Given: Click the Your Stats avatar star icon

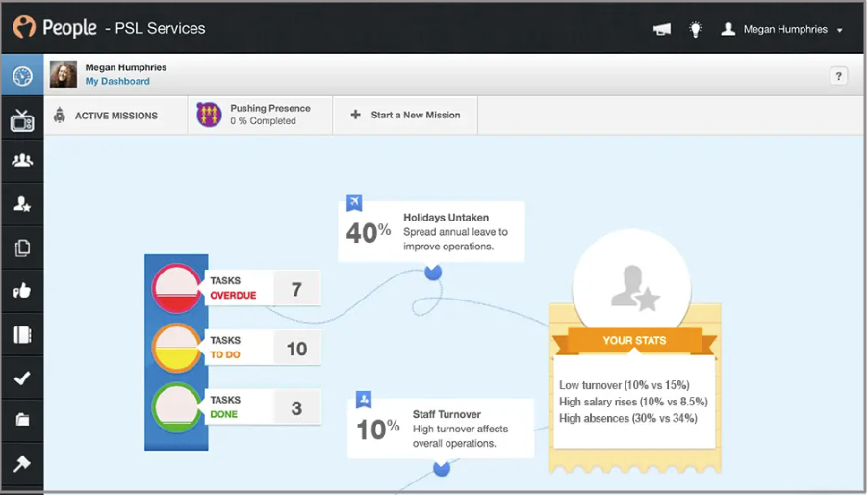Looking at the screenshot, I should click(635, 287).
